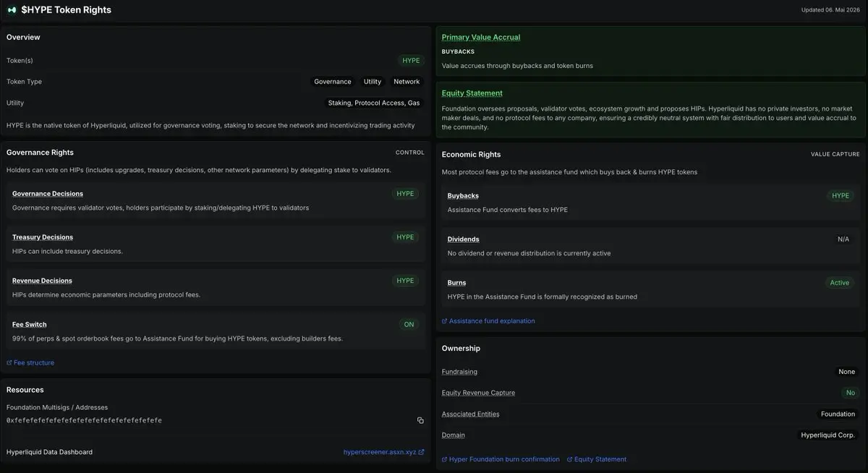Viewport: 868px width, 473px height.
Task: Click the Buybacks label
Action: click(463, 195)
